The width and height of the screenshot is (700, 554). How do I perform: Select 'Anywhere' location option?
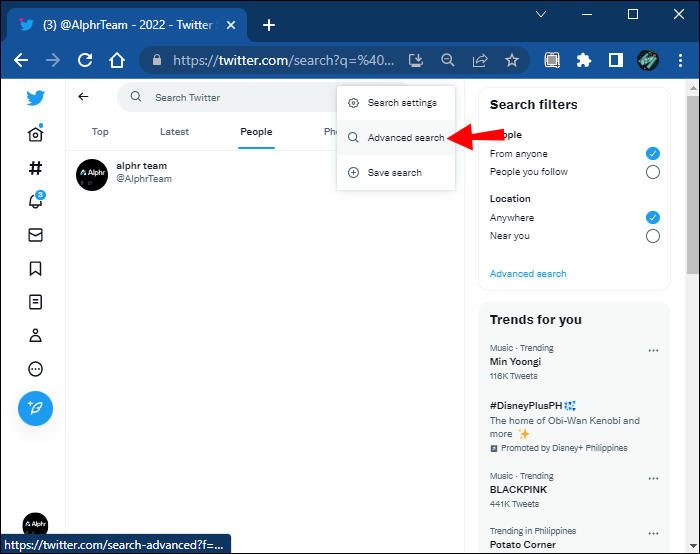point(652,217)
